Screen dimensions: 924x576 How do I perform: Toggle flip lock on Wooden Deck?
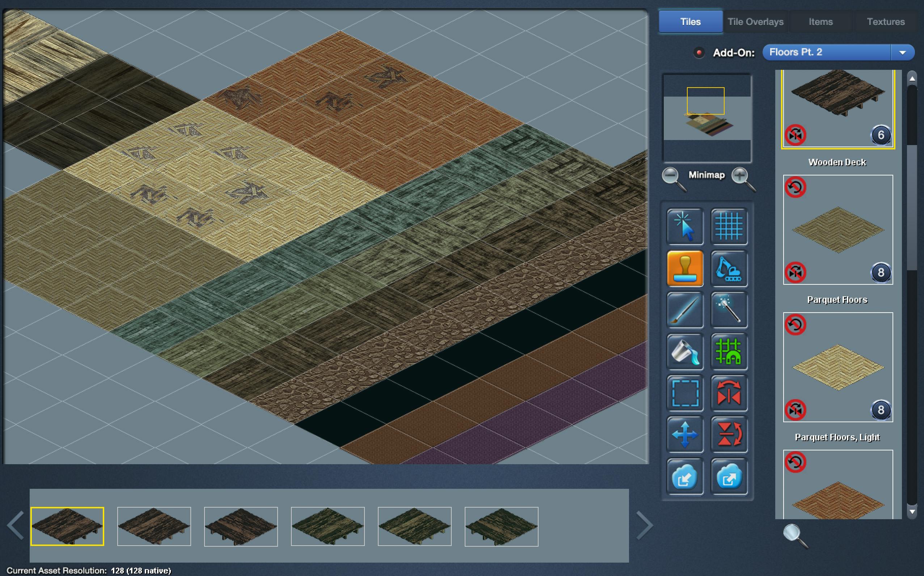tap(795, 135)
